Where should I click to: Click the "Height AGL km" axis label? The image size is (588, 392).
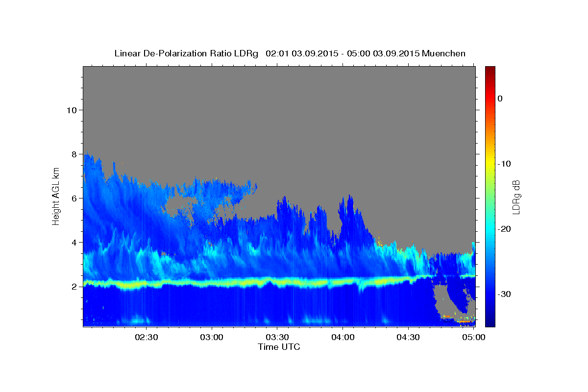coord(56,196)
